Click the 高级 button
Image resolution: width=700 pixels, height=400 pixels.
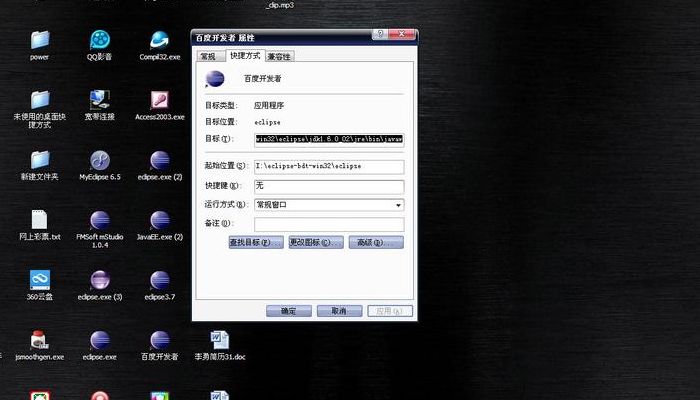[376, 242]
